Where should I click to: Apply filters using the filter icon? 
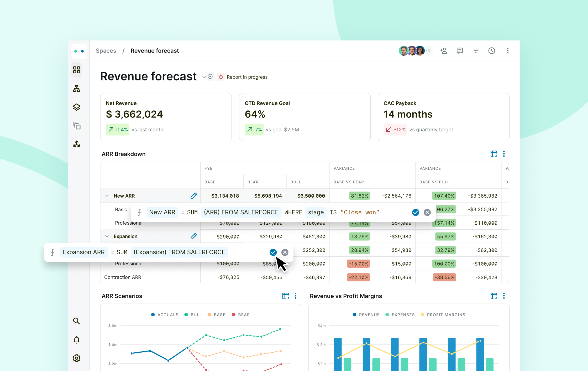coord(476,50)
